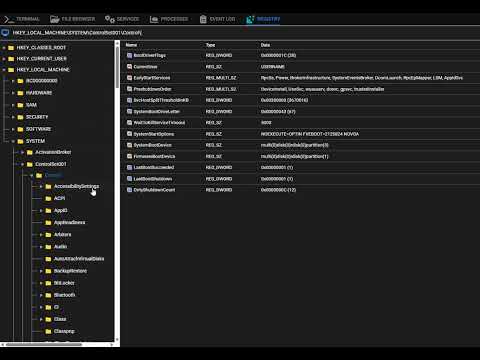
Task: Click the HARDWARE folder icon
Action: (20, 93)
